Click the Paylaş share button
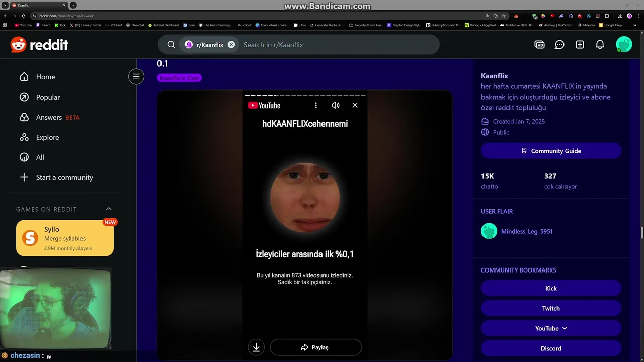Image resolution: width=644 pixels, height=362 pixels. (x=316, y=347)
